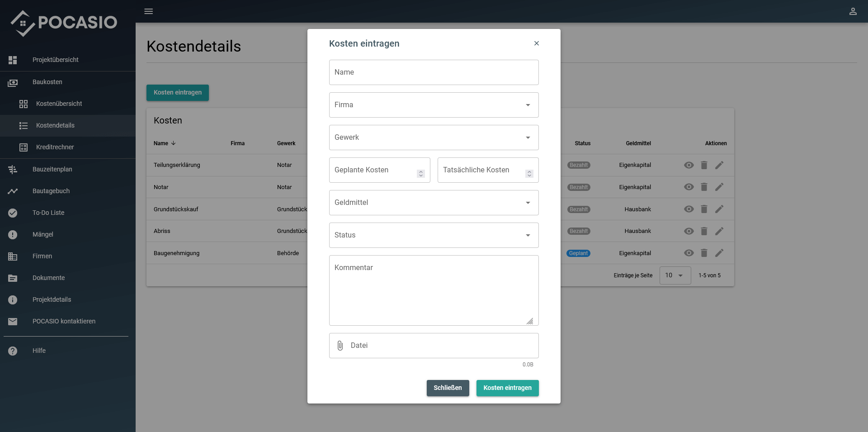Open Kreditrechner in sidebar

point(68,147)
